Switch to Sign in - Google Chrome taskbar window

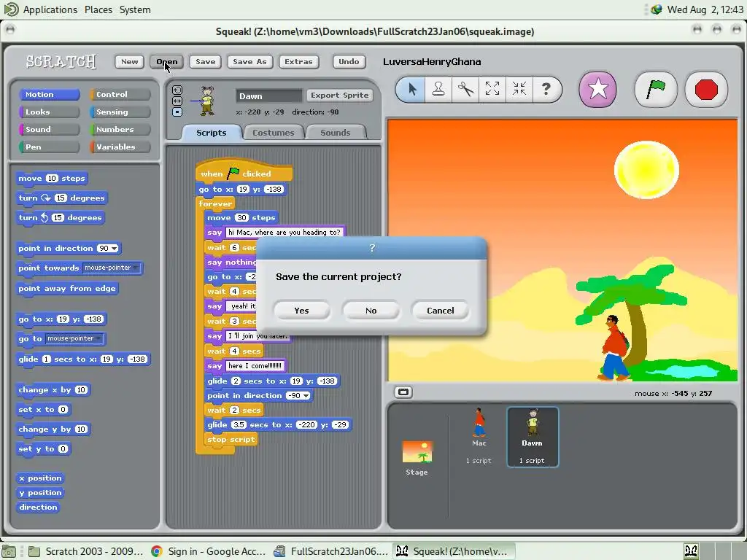(x=209, y=551)
